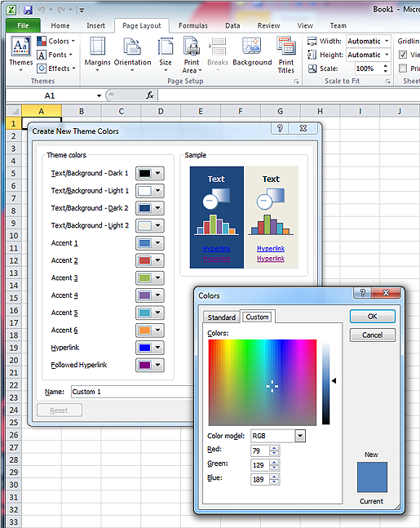Viewport: 420px width, 528px height.
Task: Open theme Colors menu in ribbon
Action: pyautogui.click(x=56, y=41)
